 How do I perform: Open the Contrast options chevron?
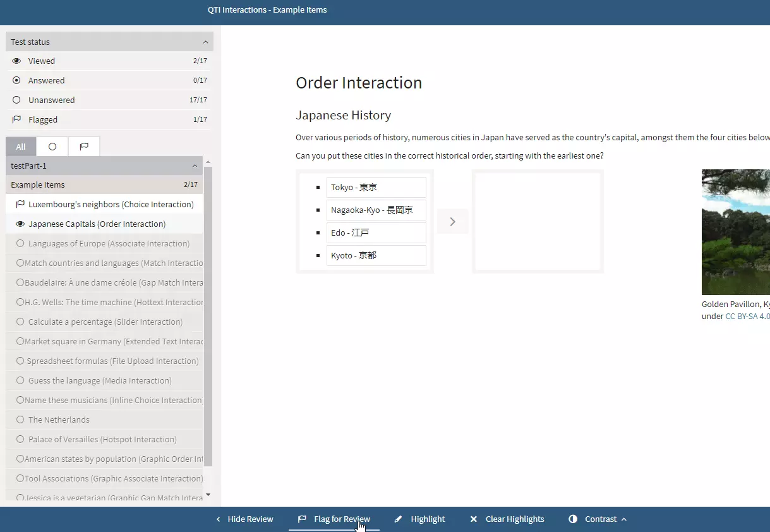pos(623,519)
